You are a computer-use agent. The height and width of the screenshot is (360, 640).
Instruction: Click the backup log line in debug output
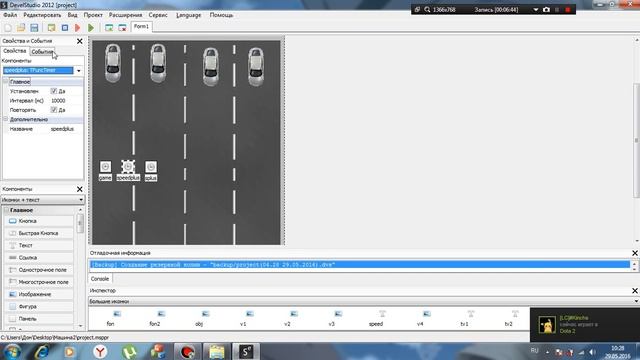point(360,264)
